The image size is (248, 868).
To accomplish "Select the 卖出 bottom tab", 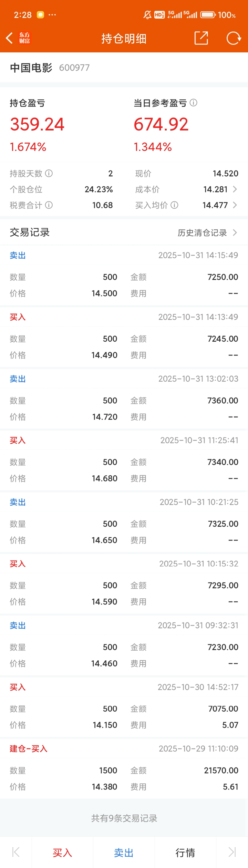I will (x=124, y=852).
